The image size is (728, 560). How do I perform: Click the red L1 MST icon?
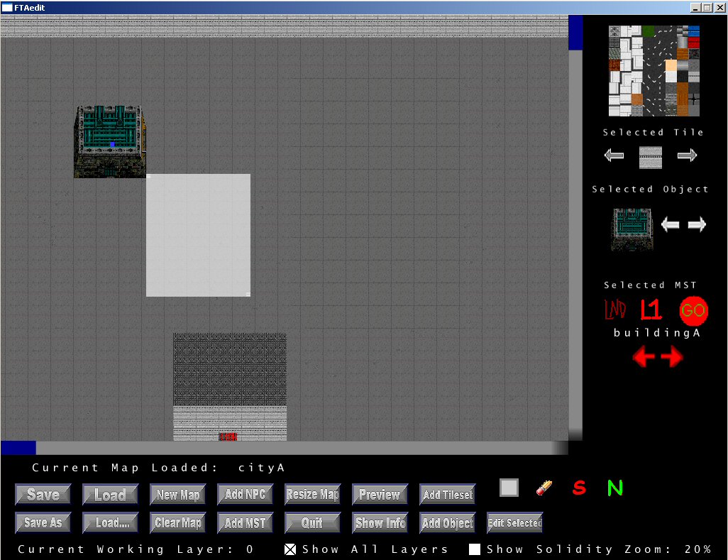point(650,310)
